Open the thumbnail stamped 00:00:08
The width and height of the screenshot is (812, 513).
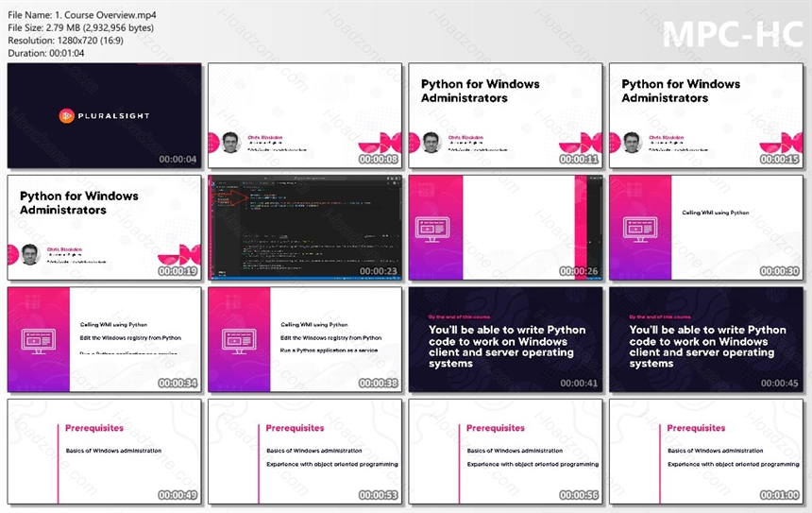305,115
